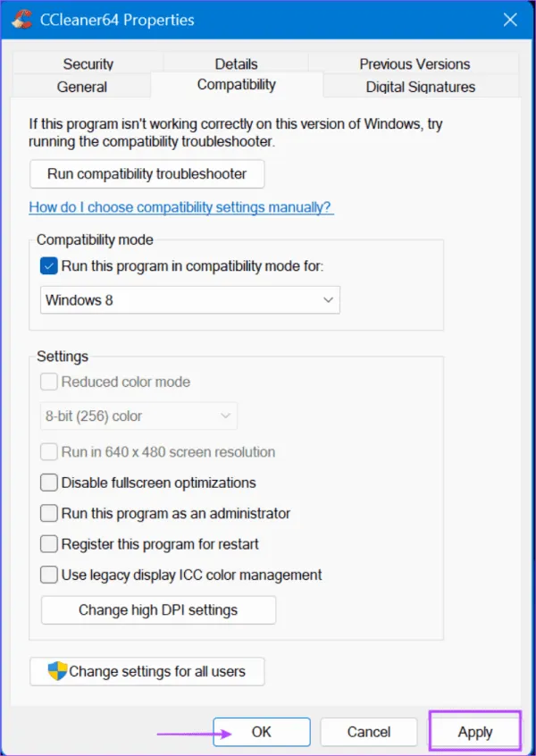Viewport: 536px width, 756px height.
Task: Switch to the Details tab
Action: click(x=236, y=63)
